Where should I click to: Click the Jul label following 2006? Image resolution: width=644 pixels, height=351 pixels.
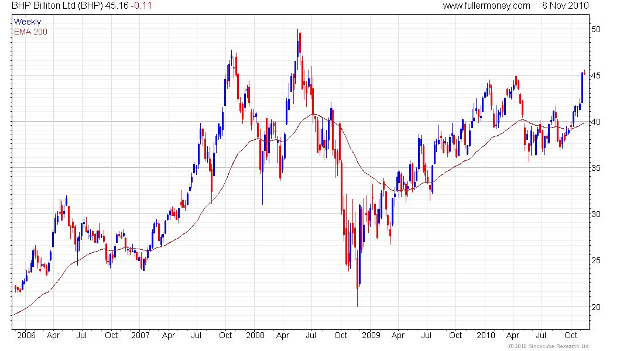point(81,335)
